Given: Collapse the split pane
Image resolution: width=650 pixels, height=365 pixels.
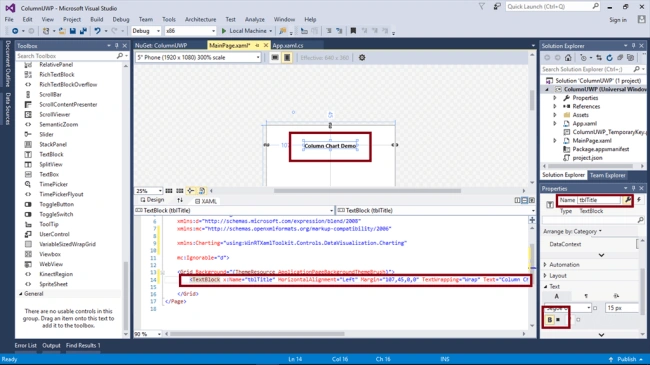Looking at the screenshot, I should click(x=532, y=200).
